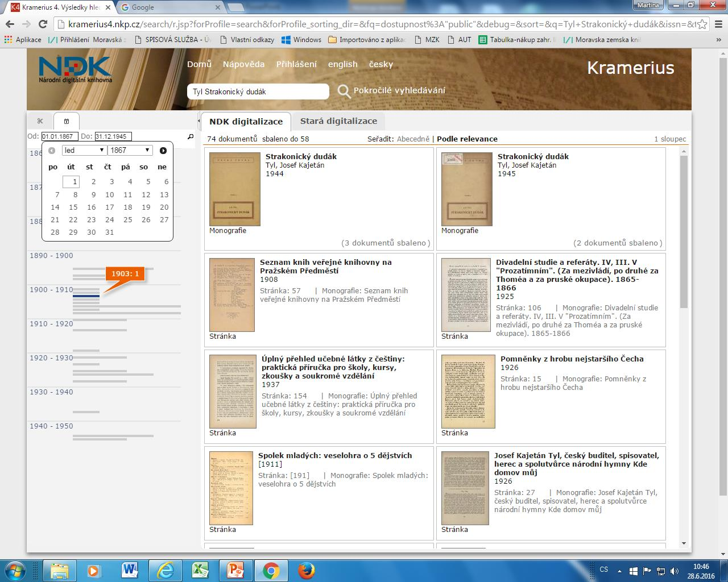
Task: Toggle the 1 sloupec layout link
Action: [670, 139]
